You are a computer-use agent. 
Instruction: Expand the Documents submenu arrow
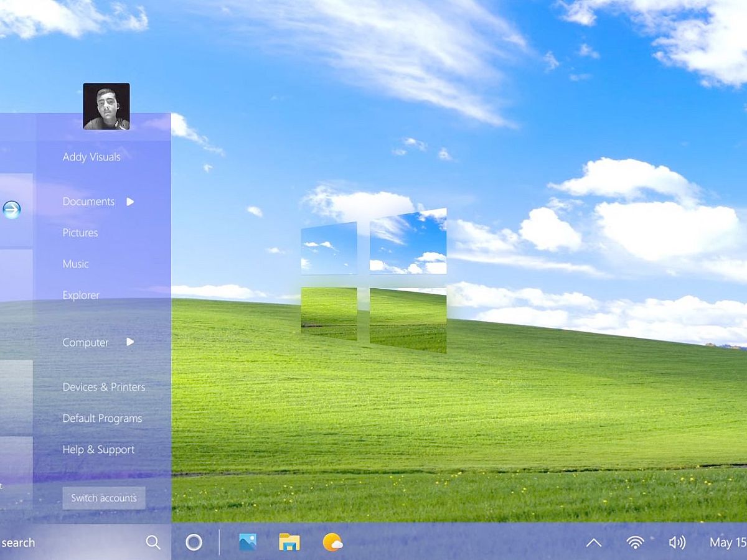(x=130, y=202)
